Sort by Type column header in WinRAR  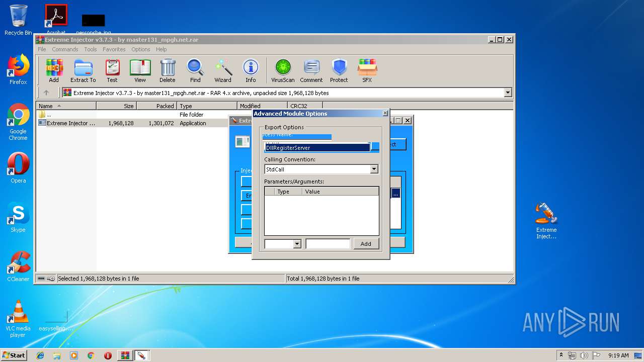pos(207,106)
